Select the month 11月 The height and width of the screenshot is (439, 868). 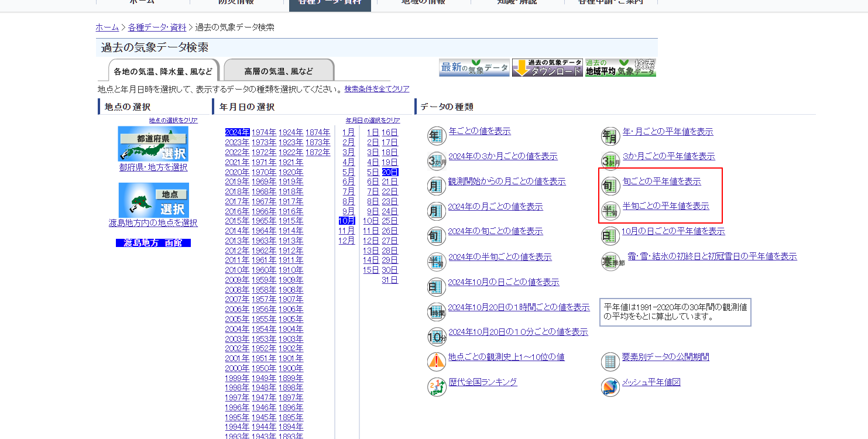coord(346,231)
